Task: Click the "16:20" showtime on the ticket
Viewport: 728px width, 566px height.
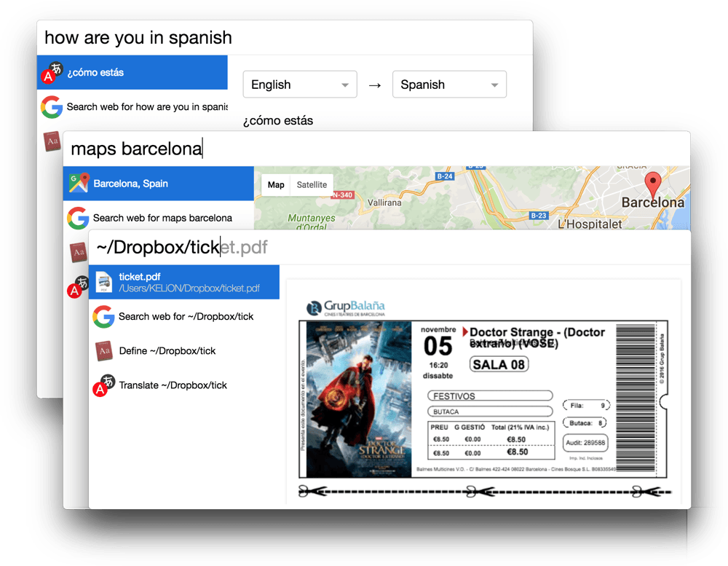Action: pyautogui.click(x=438, y=365)
